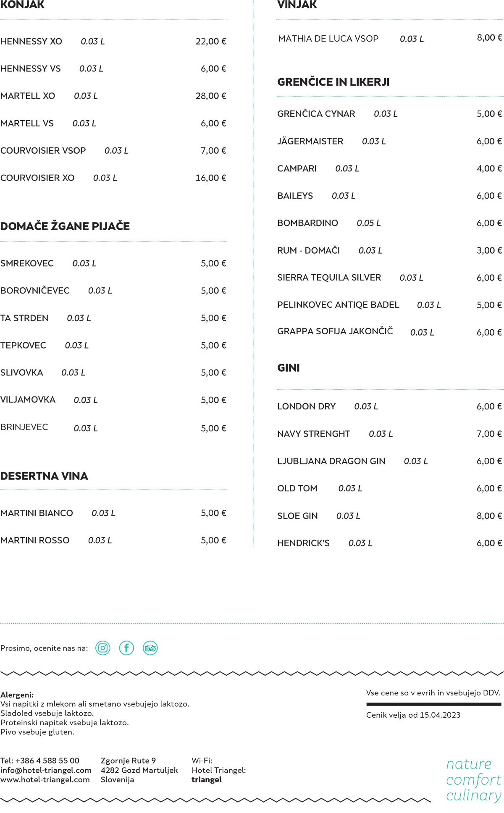Select the Ljubljana Dragon Gin item name
Screen dimensions: 504x813
(331, 461)
